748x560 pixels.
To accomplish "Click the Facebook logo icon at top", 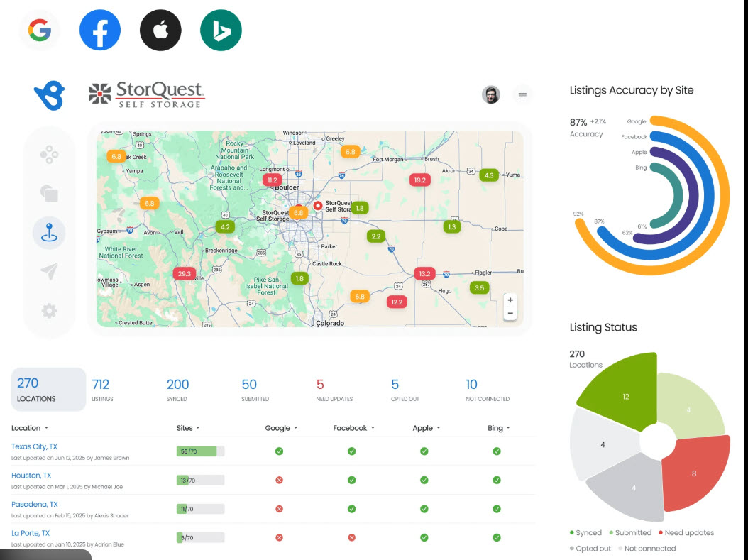I will click(99, 29).
